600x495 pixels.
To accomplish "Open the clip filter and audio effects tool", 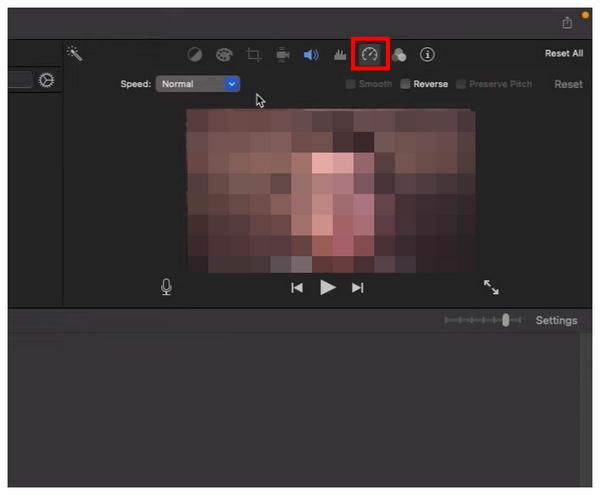I will [399, 55].
